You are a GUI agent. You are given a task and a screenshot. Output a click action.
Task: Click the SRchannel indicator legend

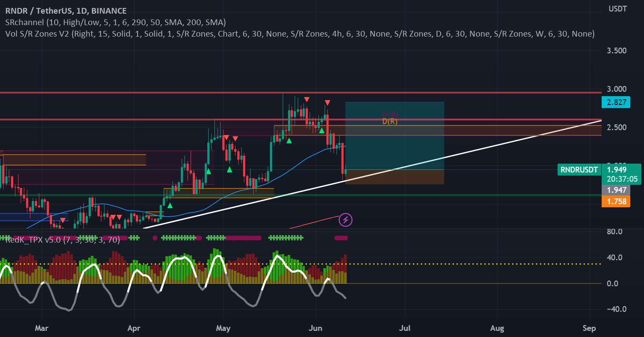(x=116, y=22)
